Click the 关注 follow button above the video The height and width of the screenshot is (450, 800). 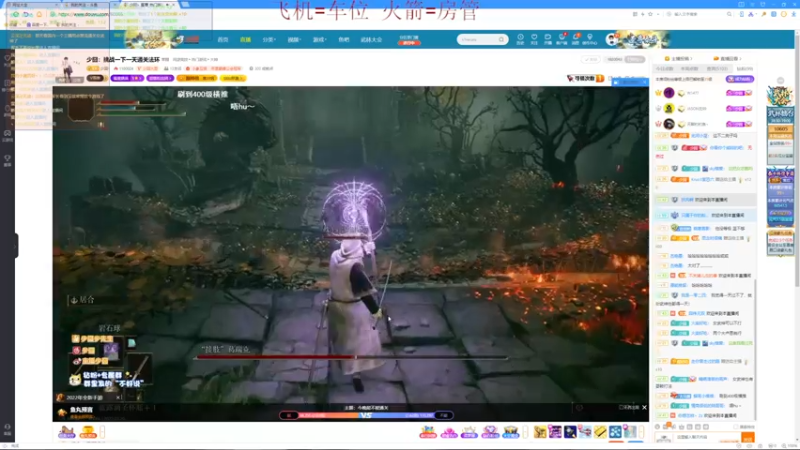pyautogui.click(x=591, y=60)
